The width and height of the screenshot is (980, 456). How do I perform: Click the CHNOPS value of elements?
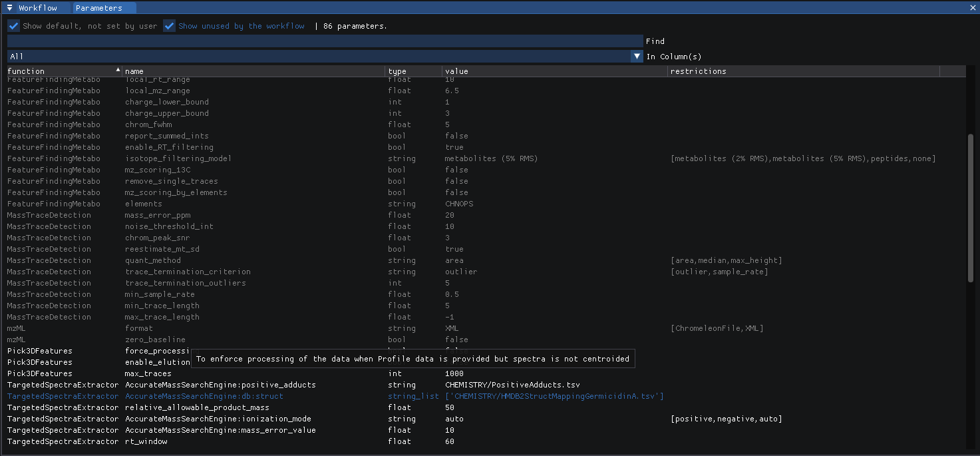coord(459,204)
